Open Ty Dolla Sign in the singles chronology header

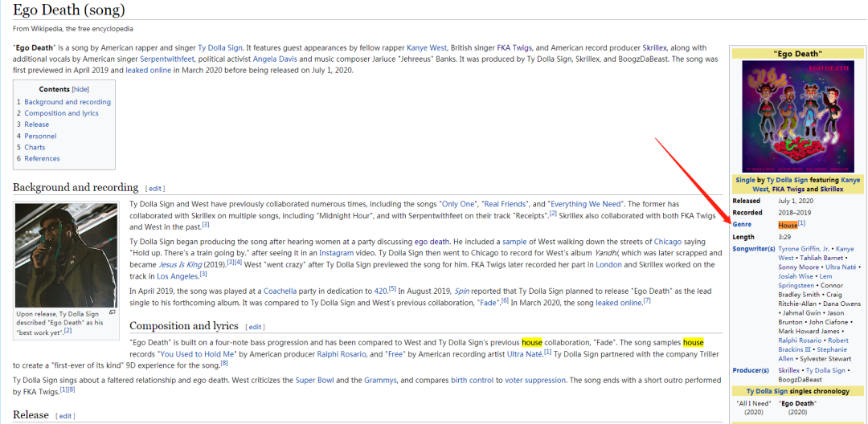tap(767, 391)
